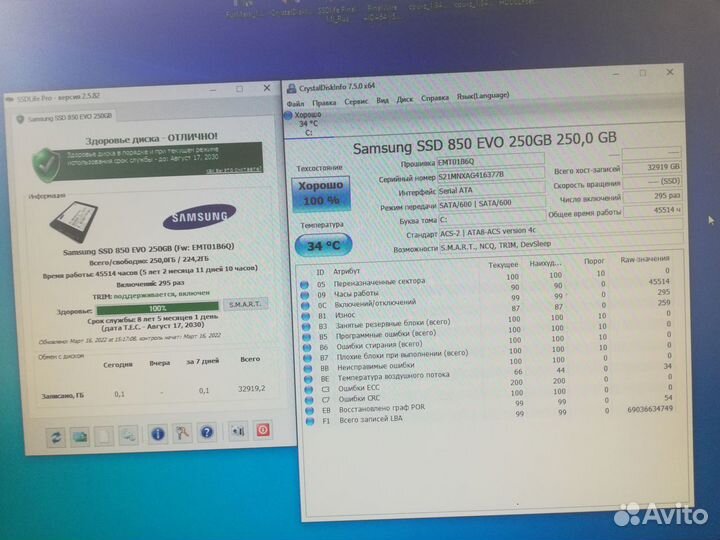Select the Samsung SSD 850 EVO 250GB tab

pos(65,118)
